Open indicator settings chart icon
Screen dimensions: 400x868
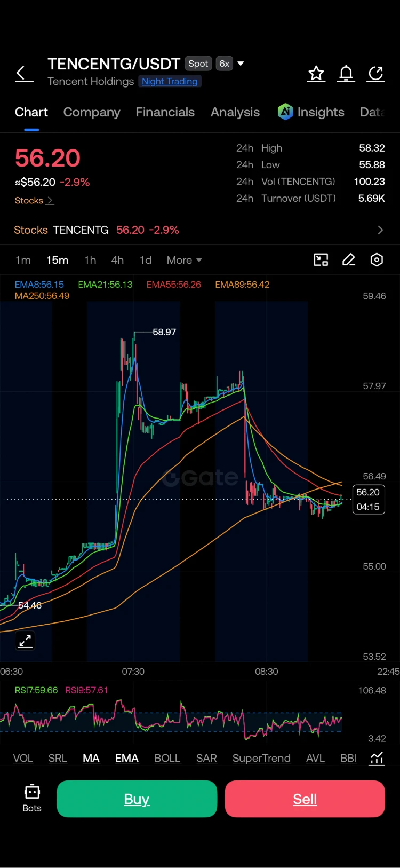coord(377,758)
